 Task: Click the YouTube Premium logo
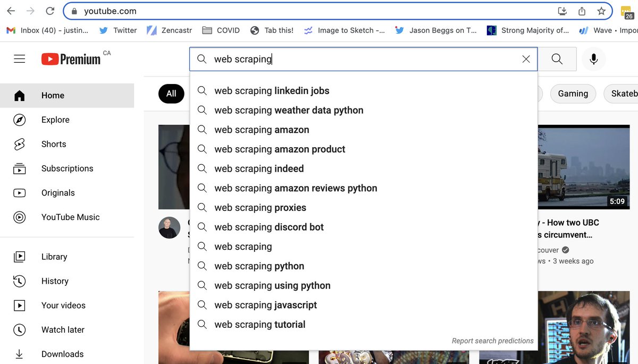(71, 59)
